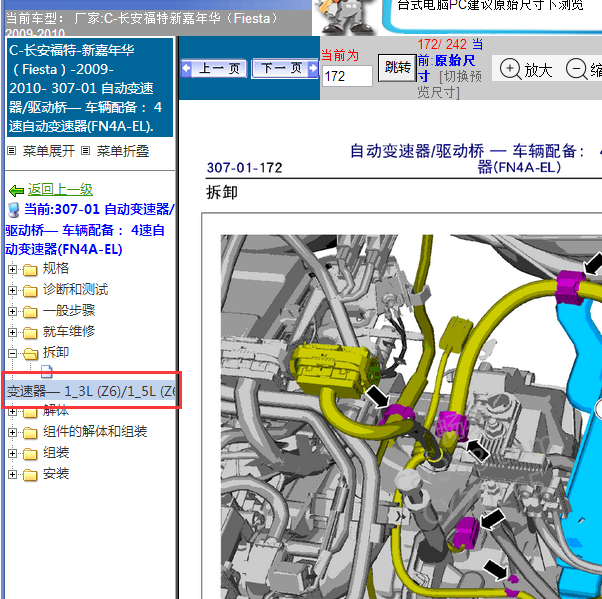The height and width of the screenshot is (599, 602).
Task: Click the 放大 zoom in magnifier icon
Action: (x=510, y=69)
